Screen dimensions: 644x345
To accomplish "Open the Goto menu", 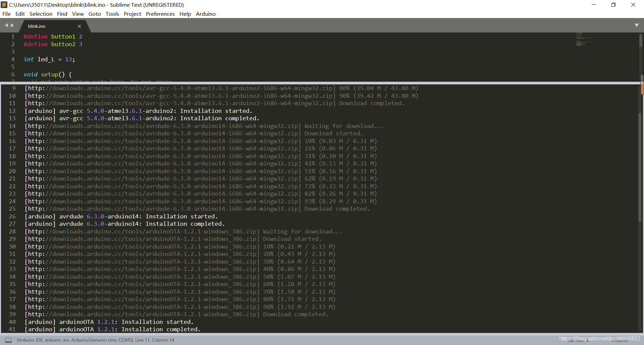I will click(95, 14).
